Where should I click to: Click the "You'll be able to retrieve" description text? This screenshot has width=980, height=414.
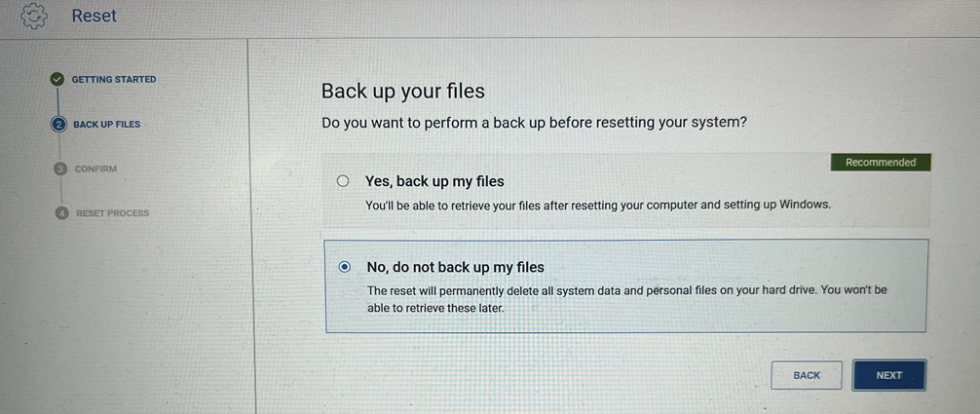[597, 206]
